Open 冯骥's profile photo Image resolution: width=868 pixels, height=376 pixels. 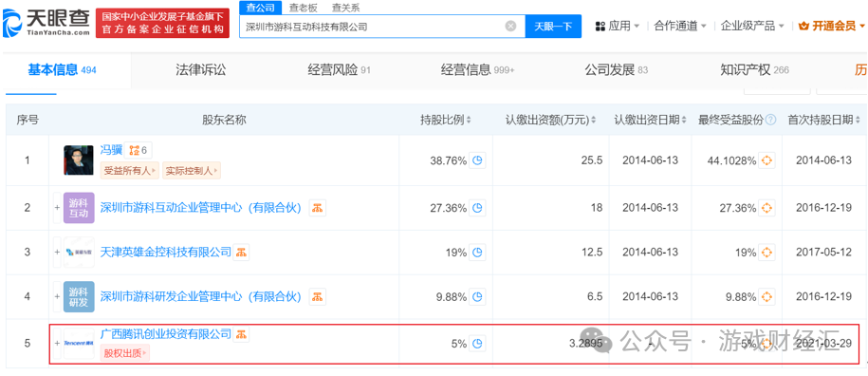[79, 160]
